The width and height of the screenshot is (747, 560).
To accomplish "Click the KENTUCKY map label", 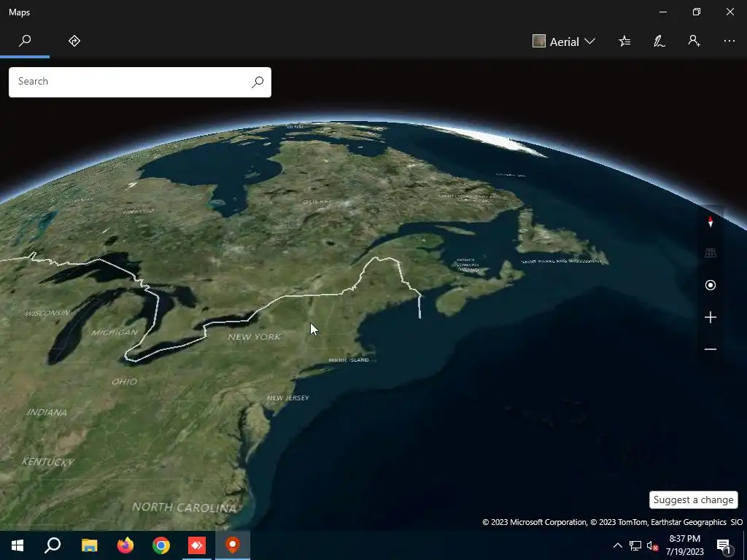I will click(x=47, y=462).
